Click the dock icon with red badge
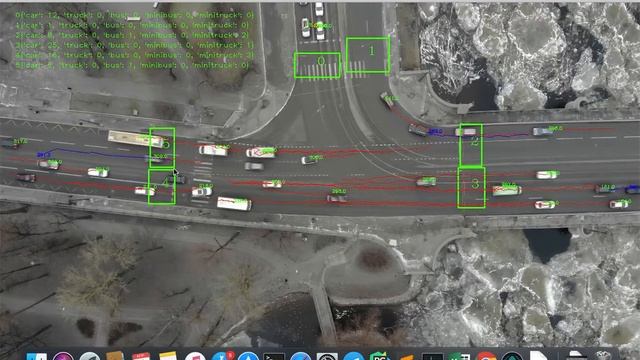 click(223, 357)
